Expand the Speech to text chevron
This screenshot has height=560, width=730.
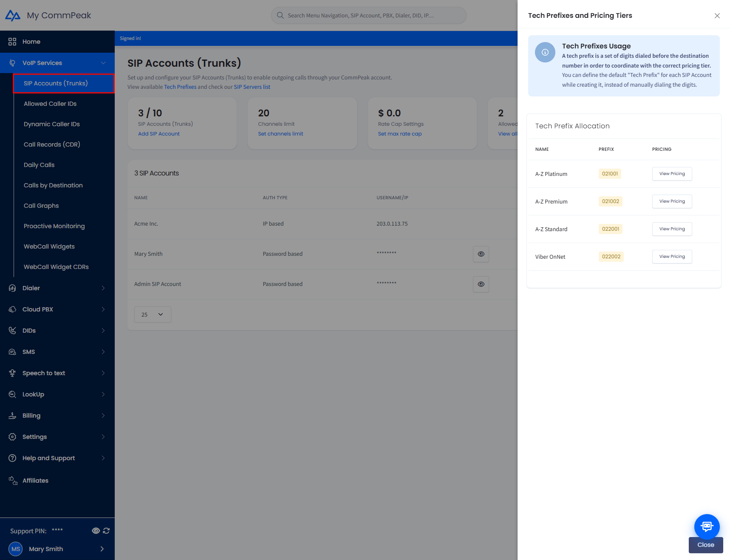[x=103, y=373]
